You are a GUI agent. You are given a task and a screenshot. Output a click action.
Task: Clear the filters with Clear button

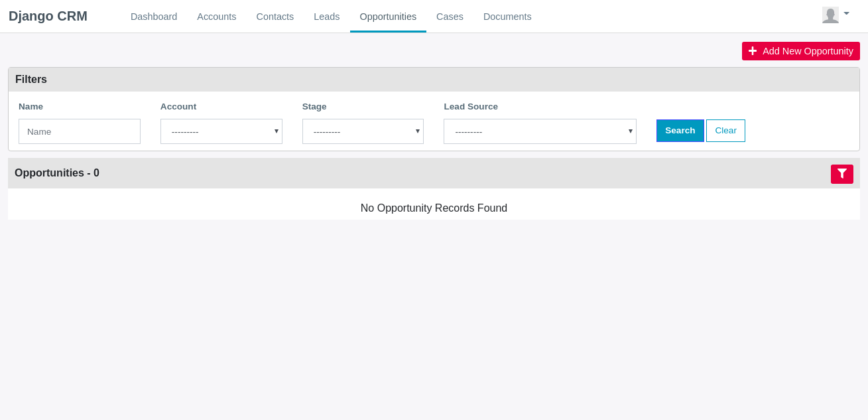click(725, 131)
